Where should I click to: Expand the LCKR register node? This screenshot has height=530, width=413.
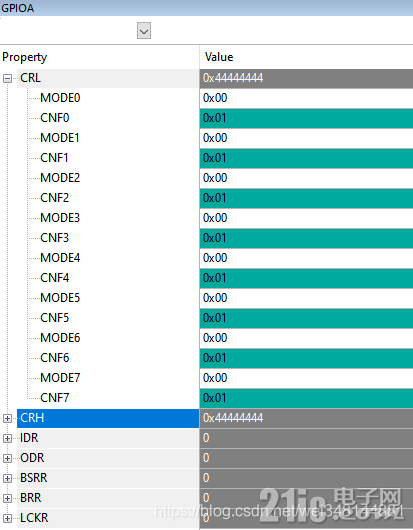(7, 518)
